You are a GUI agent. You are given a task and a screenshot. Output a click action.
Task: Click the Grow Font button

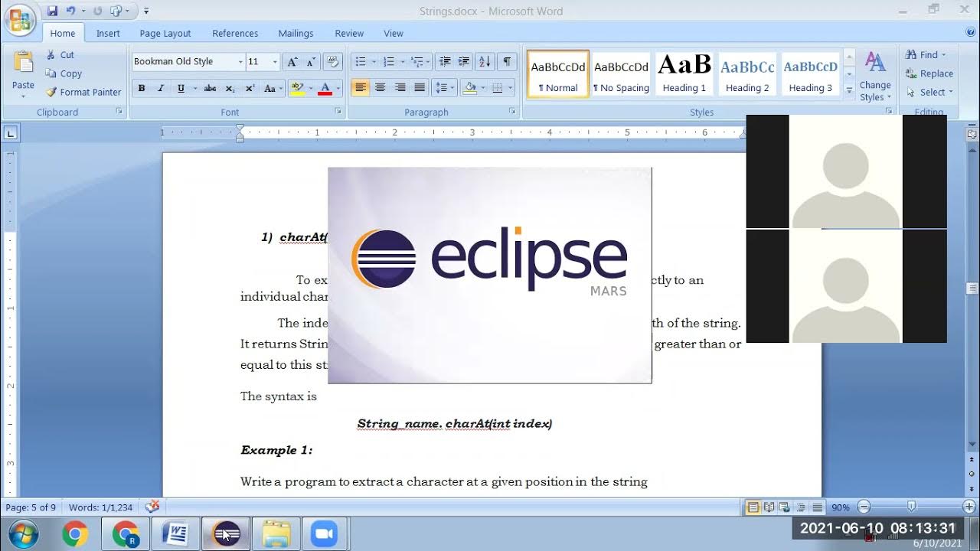click(x=292, y=62)
